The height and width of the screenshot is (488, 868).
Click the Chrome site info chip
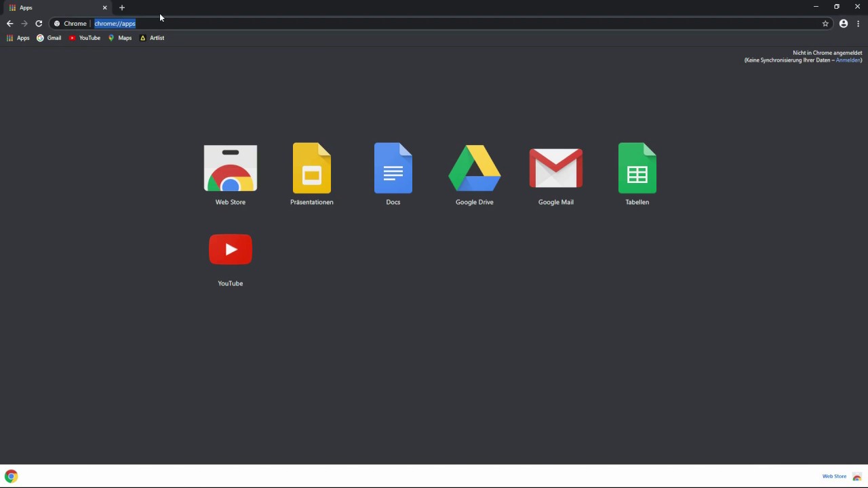pyautogui.click(x=71, y=24)
